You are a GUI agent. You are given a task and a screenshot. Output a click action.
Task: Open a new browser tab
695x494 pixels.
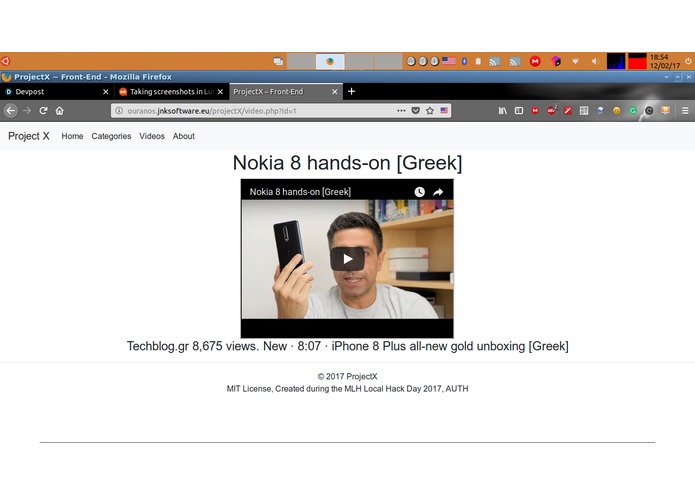(x=351, y=91)
